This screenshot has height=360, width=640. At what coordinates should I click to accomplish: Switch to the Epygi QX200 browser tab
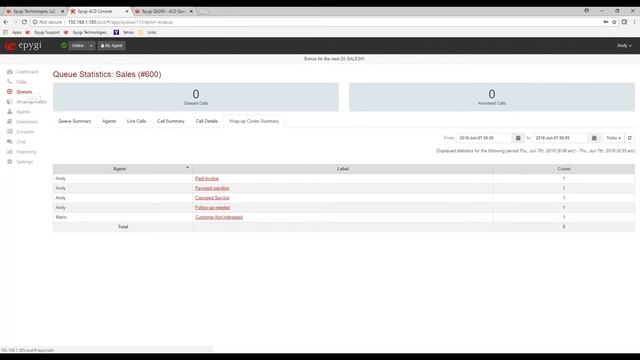click(164, 11)
